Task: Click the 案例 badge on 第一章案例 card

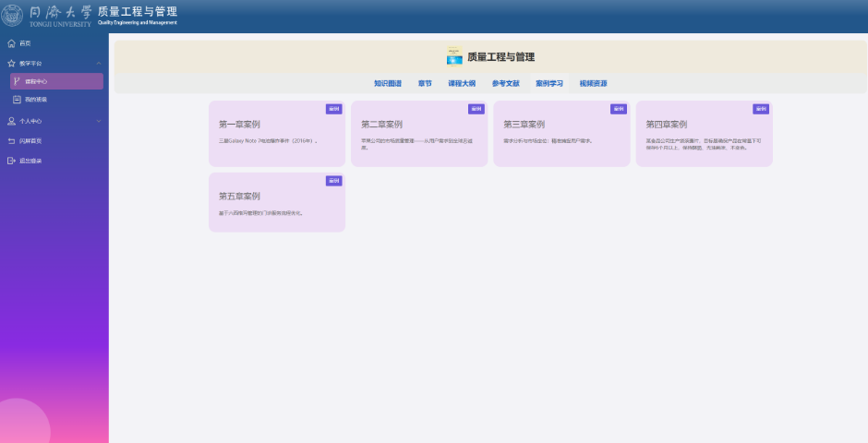Action: (333, 109)
